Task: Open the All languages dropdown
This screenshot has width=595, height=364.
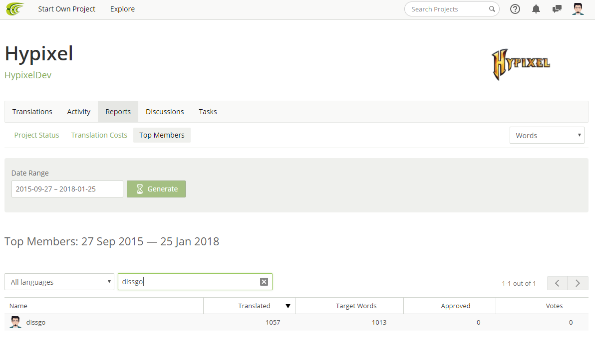Action: (x=59, y=282)
